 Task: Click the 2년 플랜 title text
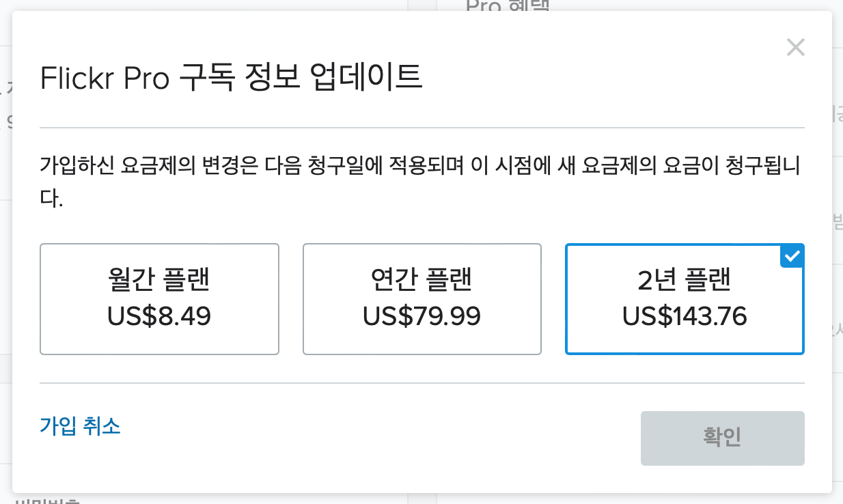click(685, 279)
